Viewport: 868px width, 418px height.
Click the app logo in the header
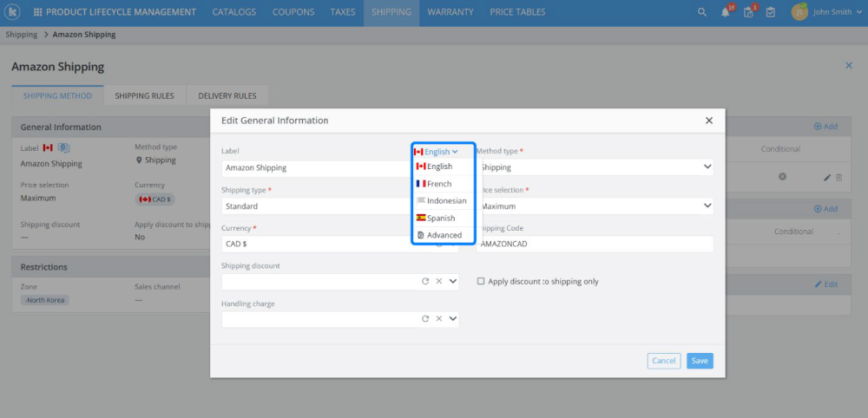point(13,12)
